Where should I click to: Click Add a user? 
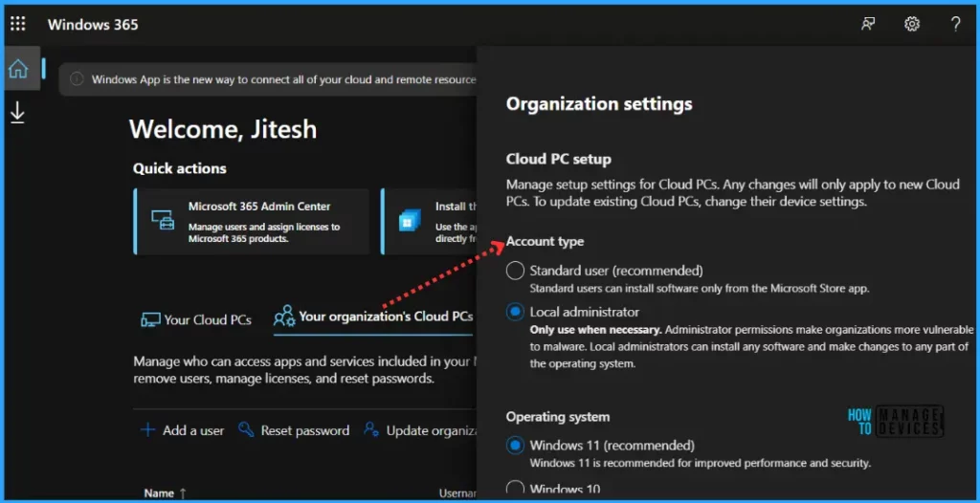coord(182,430)
